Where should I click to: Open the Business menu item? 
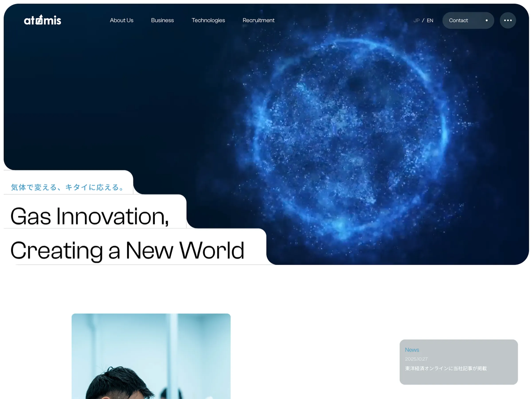(x=162, y=20)
